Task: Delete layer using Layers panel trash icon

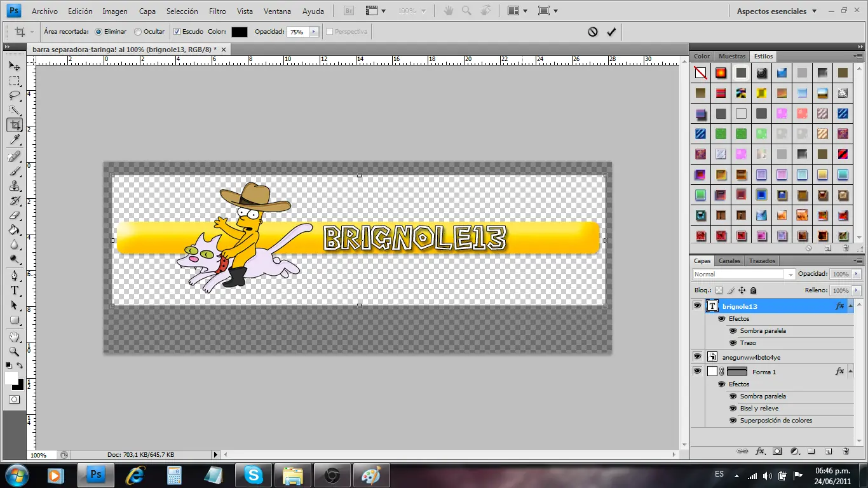Action: pos(846,451)
